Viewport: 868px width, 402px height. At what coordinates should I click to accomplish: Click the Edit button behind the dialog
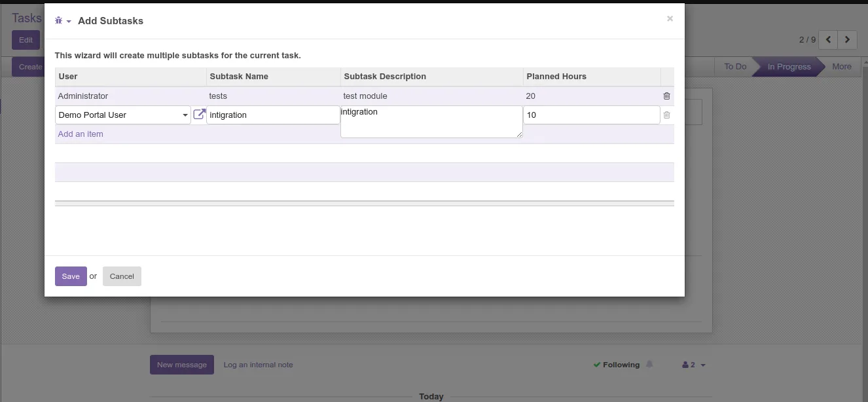click(x=26, y=40)
